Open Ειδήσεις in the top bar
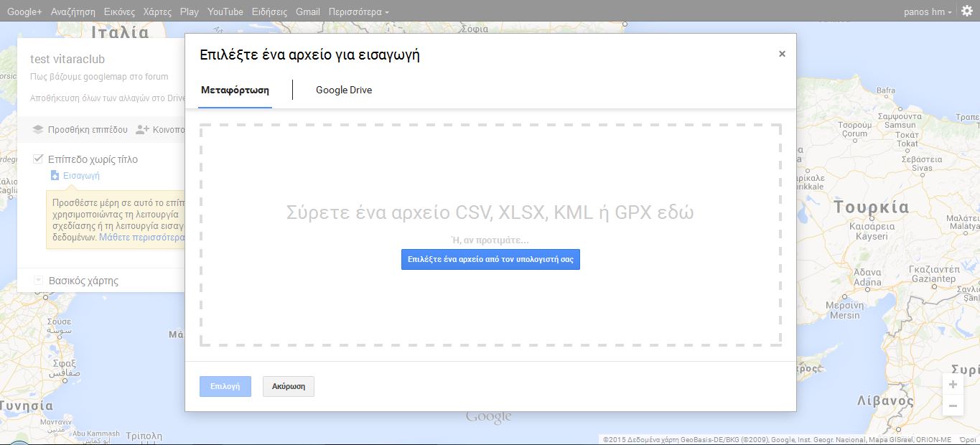 coord(269,11)
